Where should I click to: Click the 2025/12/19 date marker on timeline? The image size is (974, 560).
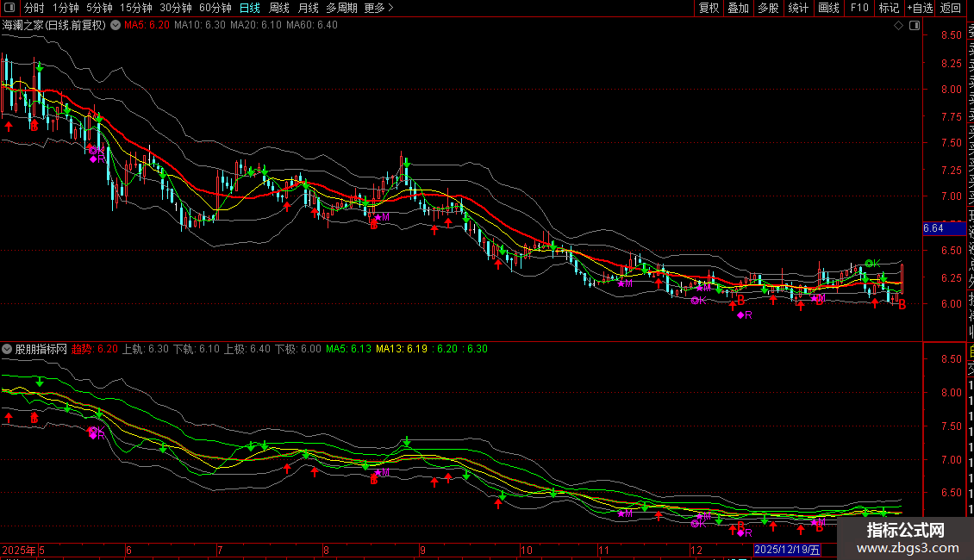tap(788, 550)
